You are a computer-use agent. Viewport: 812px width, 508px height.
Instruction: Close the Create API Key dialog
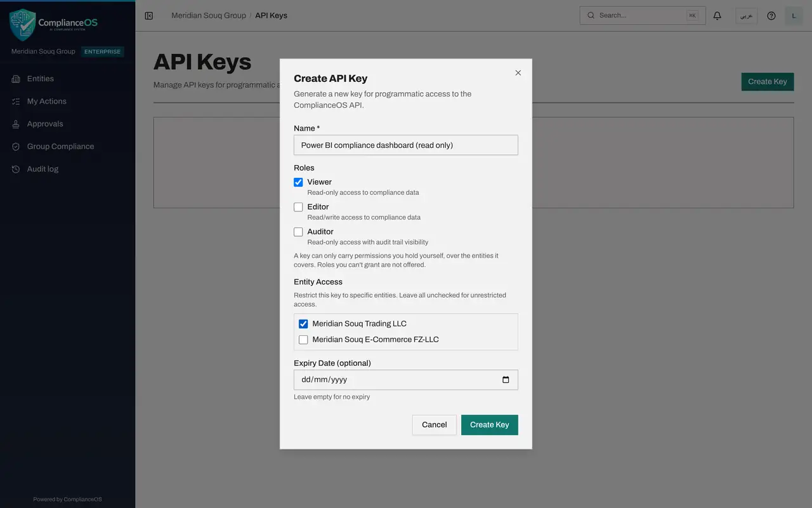pyautogui.click(x=518, y=73)
